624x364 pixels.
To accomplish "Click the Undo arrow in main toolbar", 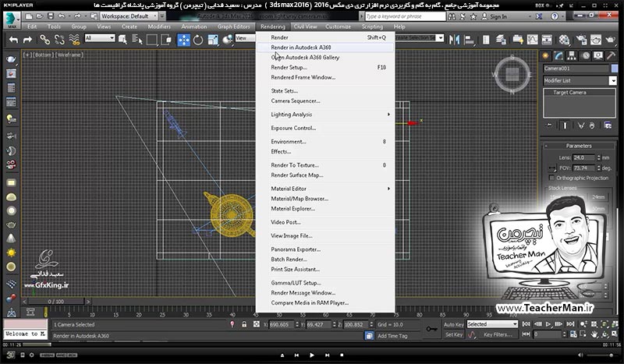I will coord(13,40).
